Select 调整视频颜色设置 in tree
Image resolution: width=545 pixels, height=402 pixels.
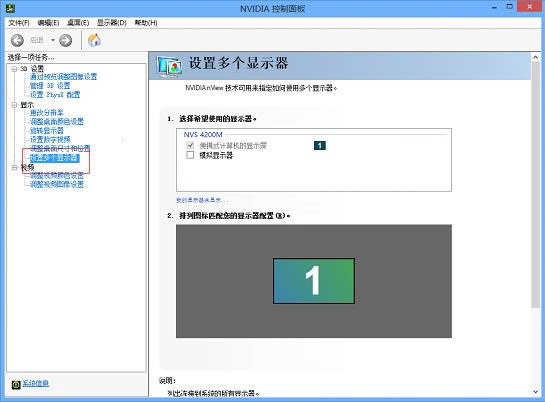point(57,175)
